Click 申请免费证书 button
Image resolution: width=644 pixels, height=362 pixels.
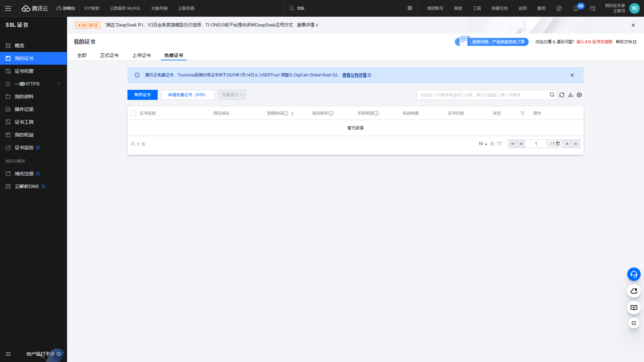click(187, 95)
